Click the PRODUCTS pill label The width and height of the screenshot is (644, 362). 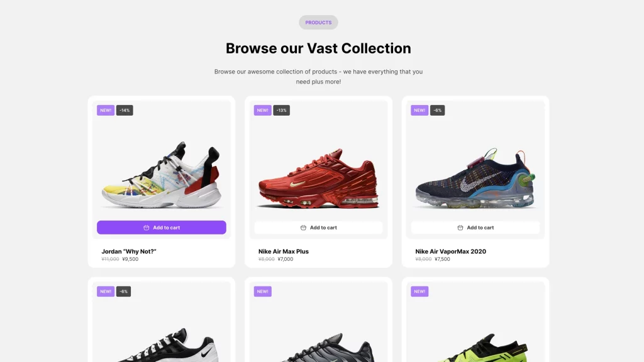(x=318, y=23)
